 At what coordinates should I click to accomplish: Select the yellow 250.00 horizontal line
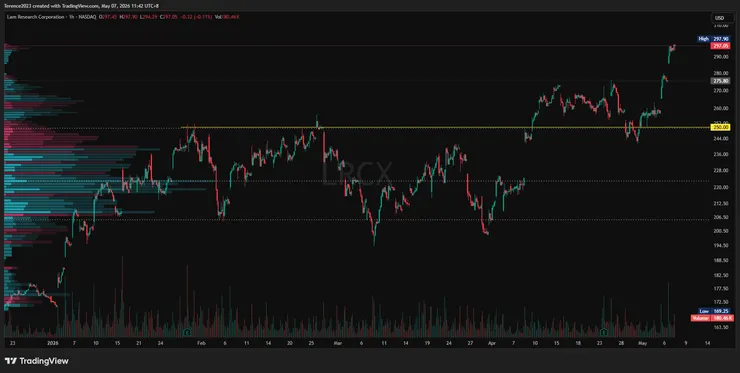[446, 127]
